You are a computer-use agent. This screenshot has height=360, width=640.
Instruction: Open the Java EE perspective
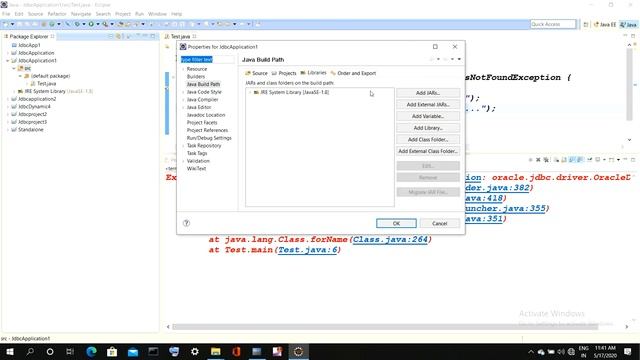tap(604, 24)
